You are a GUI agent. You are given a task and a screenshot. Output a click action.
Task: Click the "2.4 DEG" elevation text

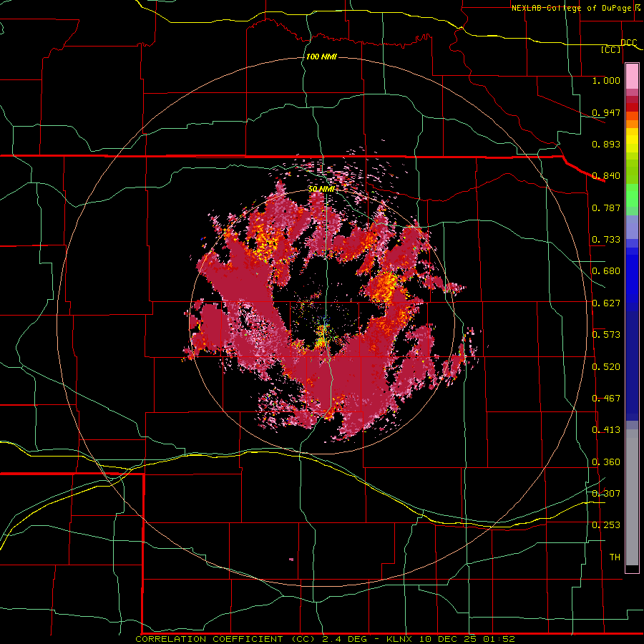point(345,639)
